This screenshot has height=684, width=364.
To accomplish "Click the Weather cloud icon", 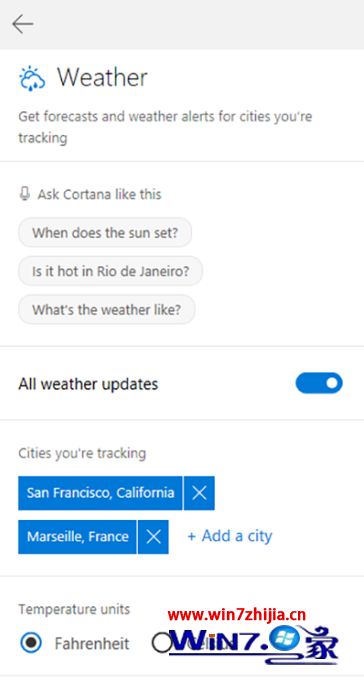I will [32, 79].
